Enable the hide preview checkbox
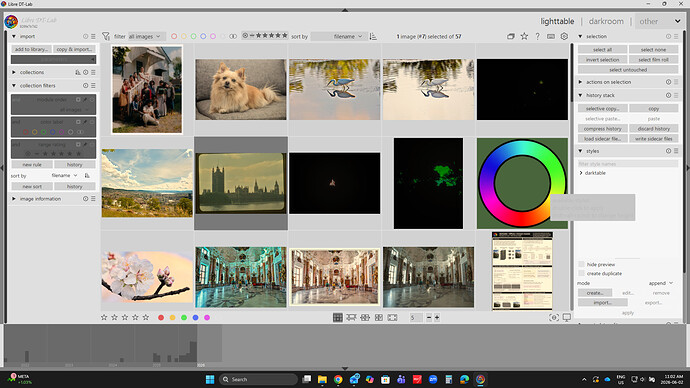The image size is (690, 388). click(581, 264)
